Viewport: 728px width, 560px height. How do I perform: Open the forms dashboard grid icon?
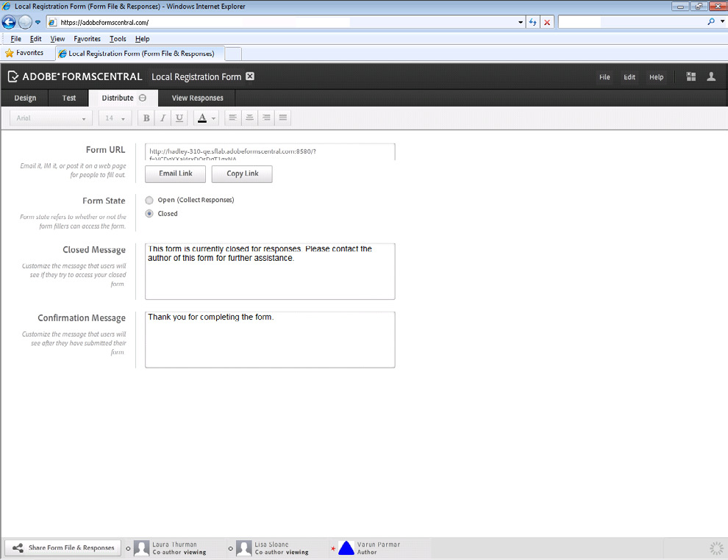691,76
